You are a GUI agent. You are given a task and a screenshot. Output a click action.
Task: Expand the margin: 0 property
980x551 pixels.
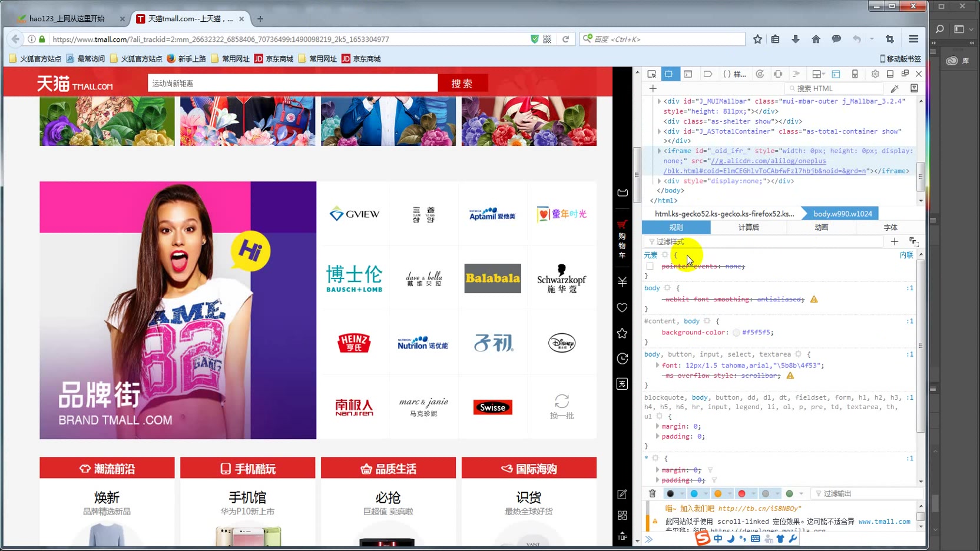(x=657, y=426)
